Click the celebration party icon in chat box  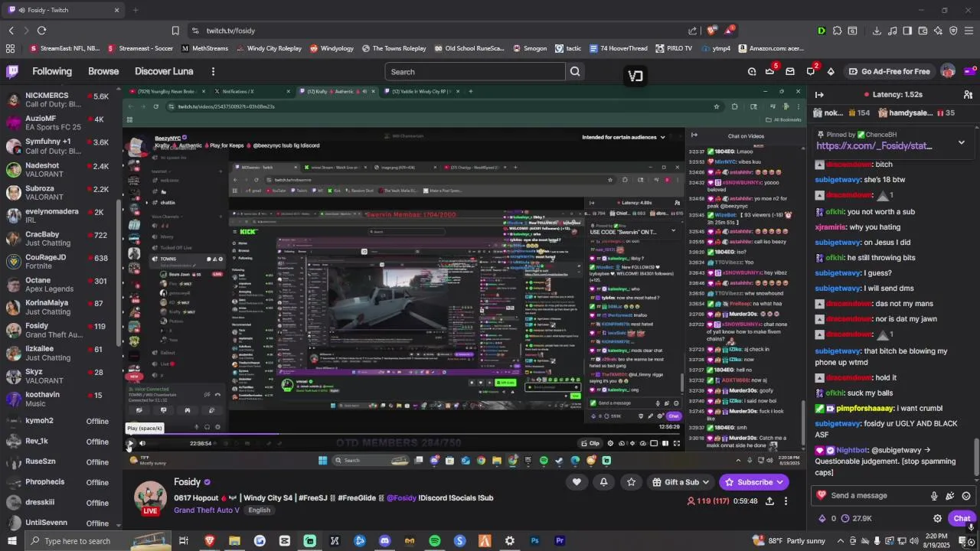pos(950,496)
